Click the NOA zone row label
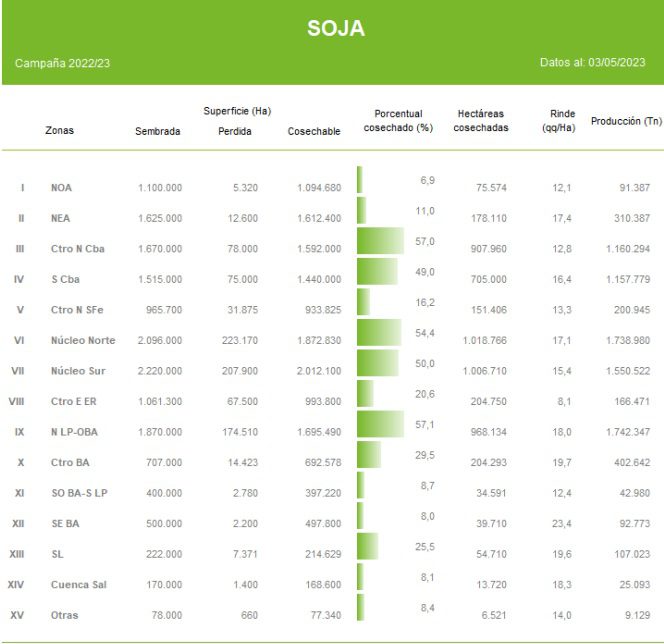664x644 pixels. click(x=61, y=188)
